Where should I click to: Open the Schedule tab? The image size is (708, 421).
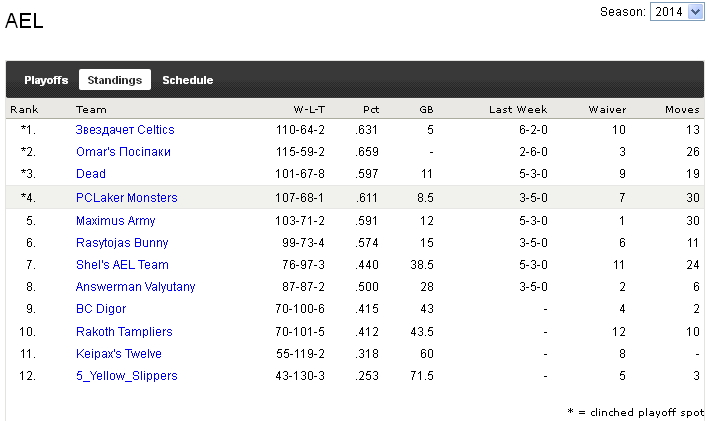click(187, 80)
